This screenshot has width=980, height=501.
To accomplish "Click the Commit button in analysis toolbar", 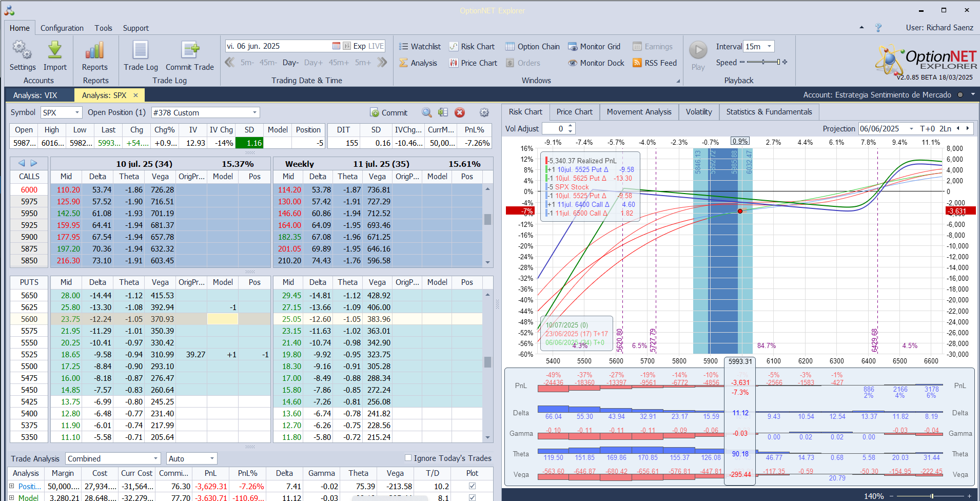I will point(388,112).
